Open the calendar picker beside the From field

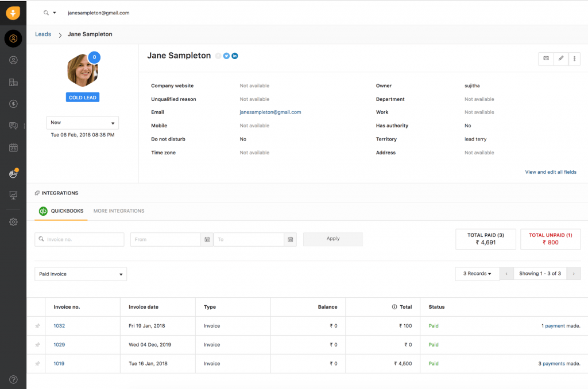pyautogui.click(x=207, y=239)
